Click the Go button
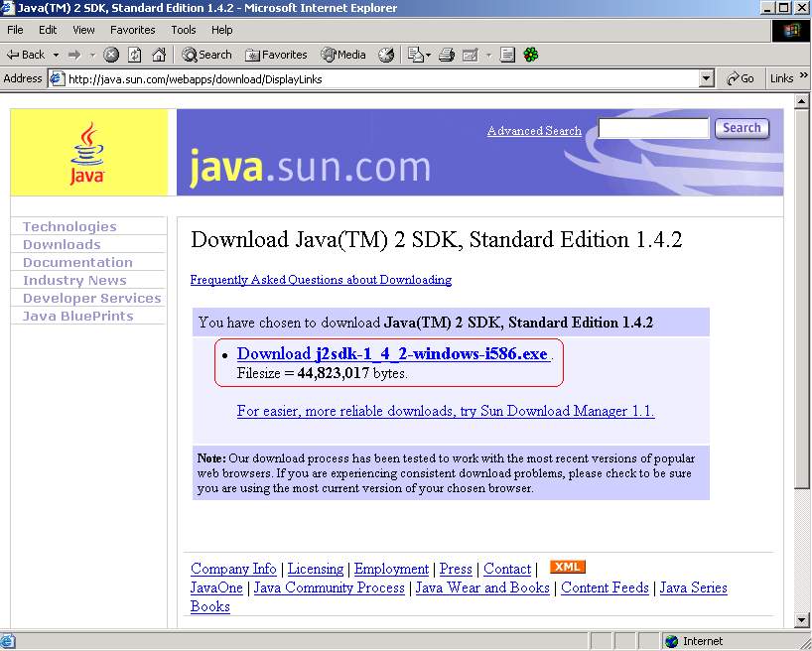The image size is (812, 651). [x=740, y=78]
